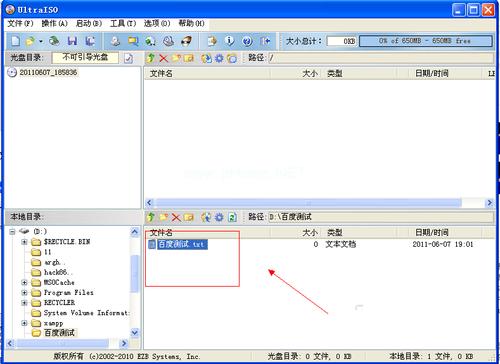Click the Extract icon in the disc pane toolbar
The width and height of the screenshot is (500, 364).
[206, 58]
